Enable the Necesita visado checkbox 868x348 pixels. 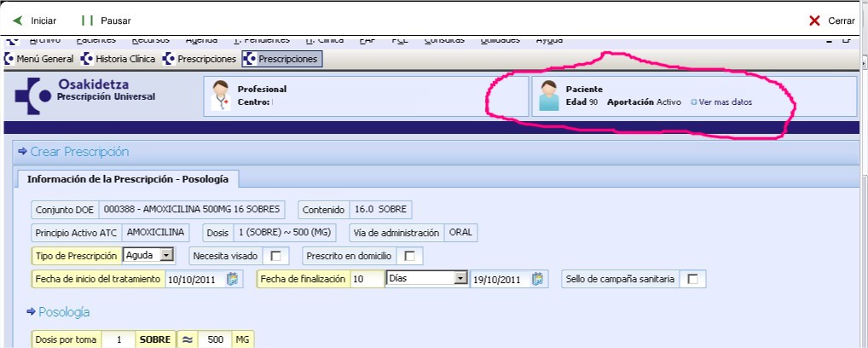[x=275, y=255]
